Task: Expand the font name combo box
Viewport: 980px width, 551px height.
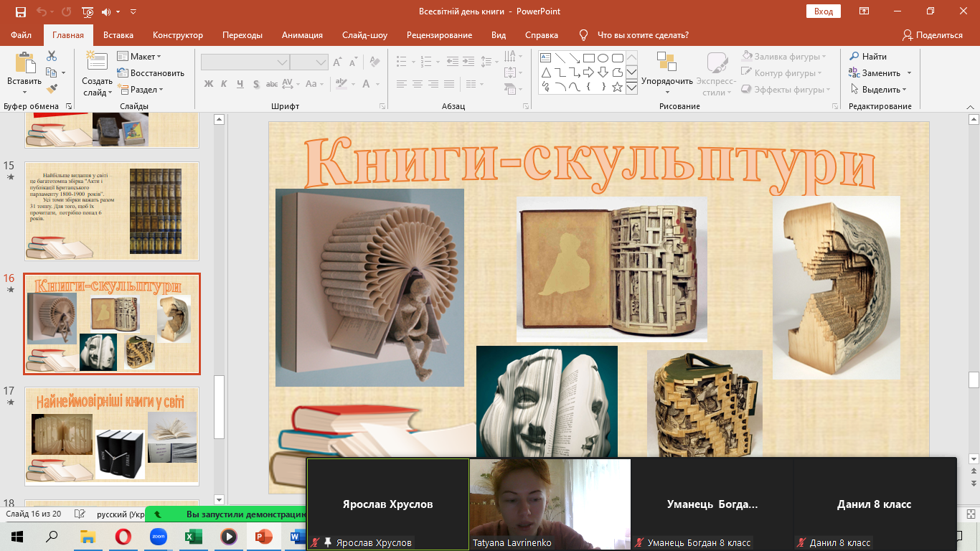Action: point(282,63)
